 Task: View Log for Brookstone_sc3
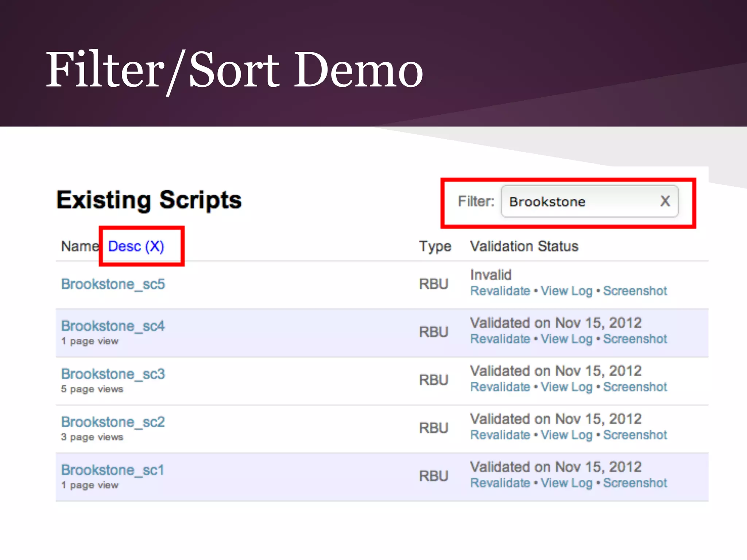coord(566,387)
